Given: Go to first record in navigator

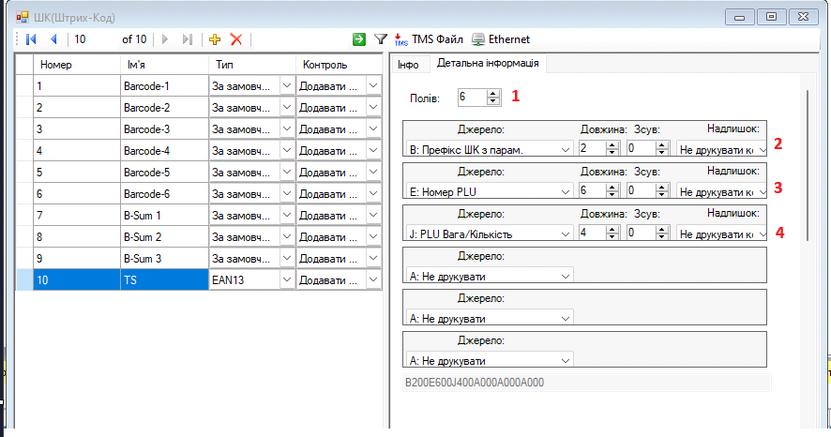Looking at the screenshot, I should point(31,39).
